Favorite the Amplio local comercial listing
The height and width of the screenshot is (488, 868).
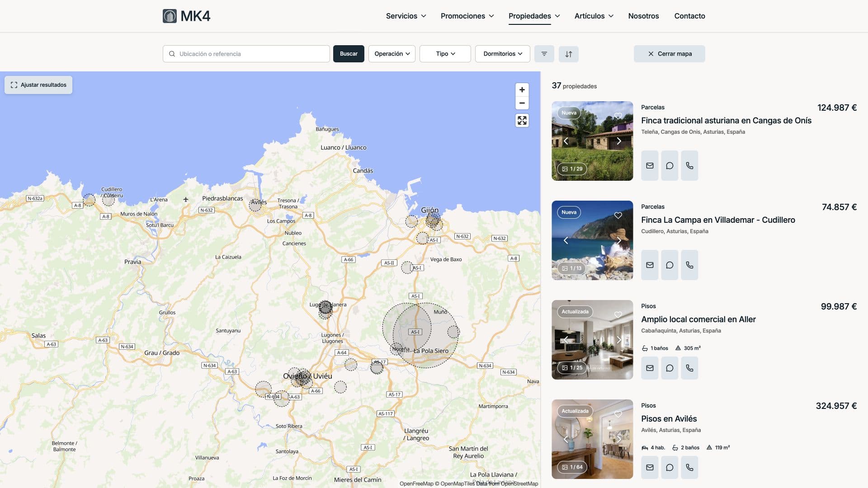(x=618, y=315)
